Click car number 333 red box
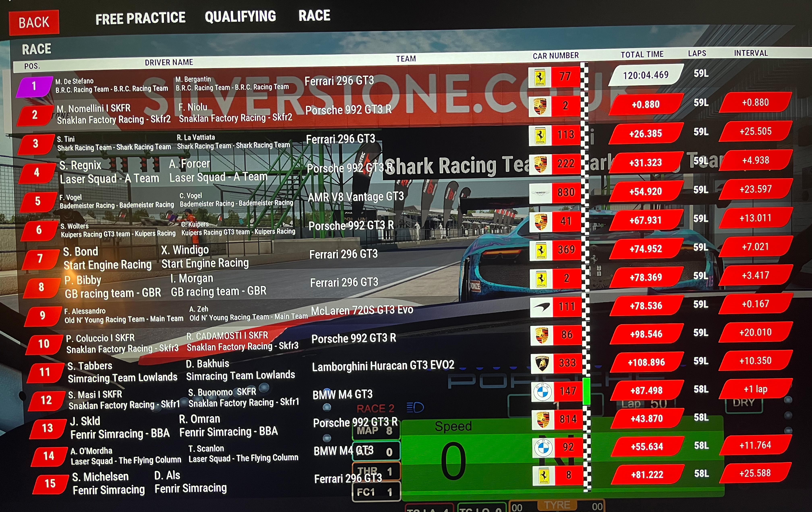 (x=568, y=363)
